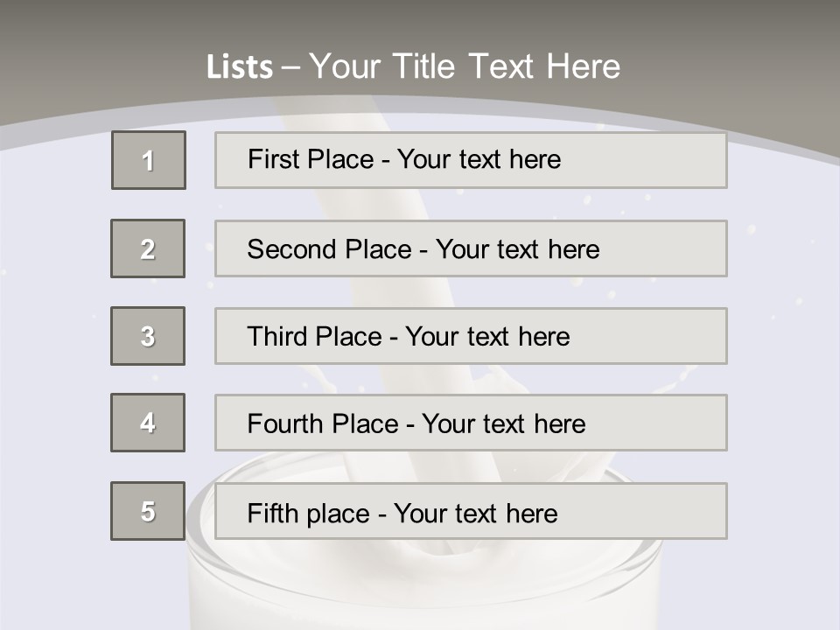This screenshot has height=630, width=840.
Task: Click the bold word "Lists" in the title
Action: (x=240, y=67)
